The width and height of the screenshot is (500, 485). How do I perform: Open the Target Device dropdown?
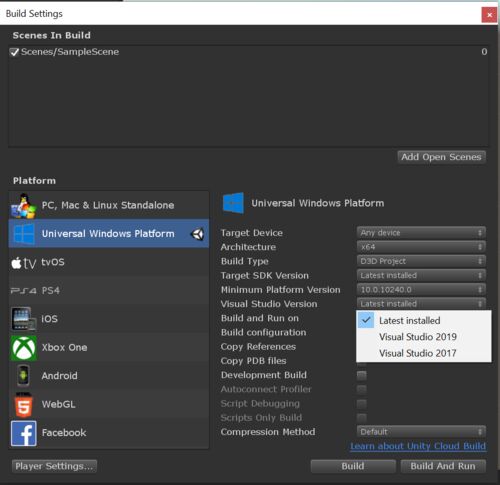(421, 233)
